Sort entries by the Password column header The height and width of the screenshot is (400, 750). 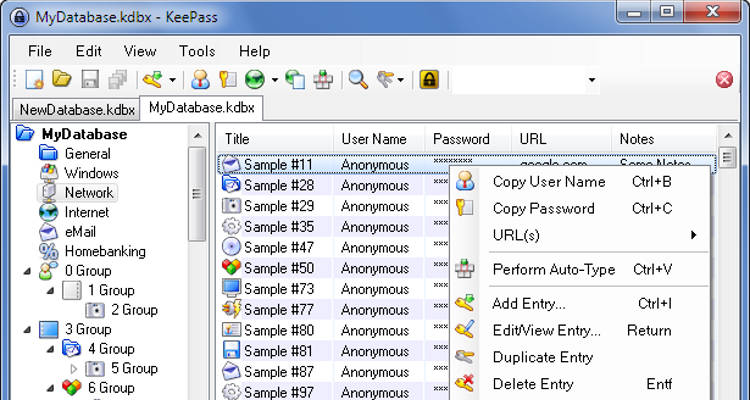pos(468,139)
